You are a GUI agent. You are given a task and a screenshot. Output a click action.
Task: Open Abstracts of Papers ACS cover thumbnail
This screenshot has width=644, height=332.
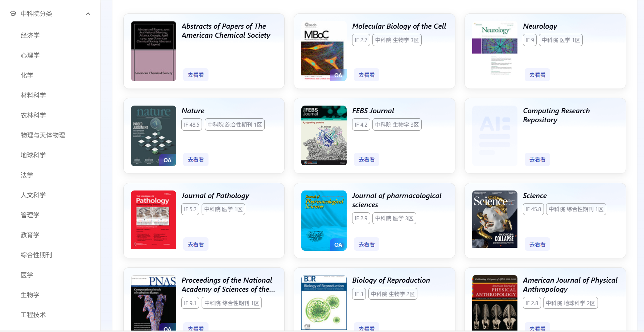[x=153, y=51]
